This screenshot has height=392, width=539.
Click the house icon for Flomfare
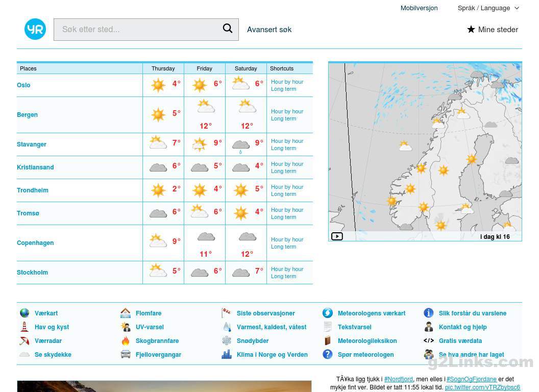click(126, 313)
